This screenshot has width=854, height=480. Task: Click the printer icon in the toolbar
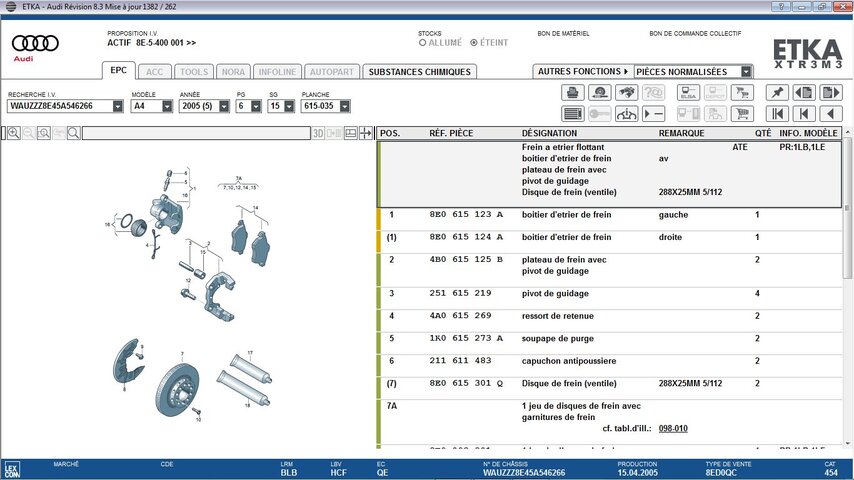pyautogui.click(x=572, y=93)
